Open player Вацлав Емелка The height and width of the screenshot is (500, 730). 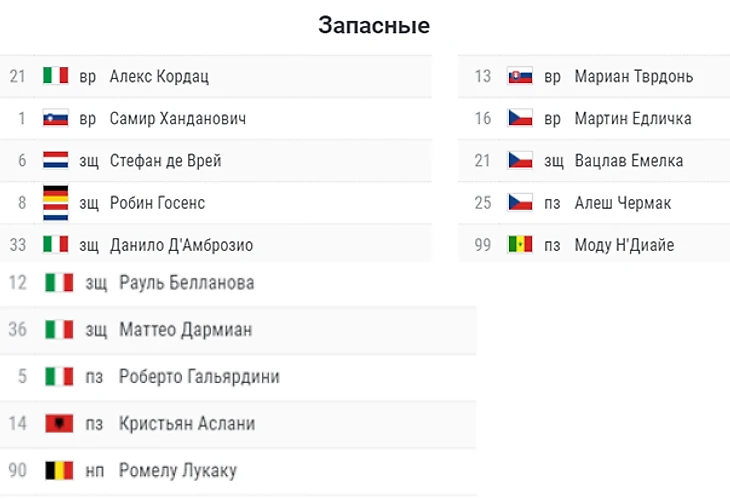coord(628,161)
